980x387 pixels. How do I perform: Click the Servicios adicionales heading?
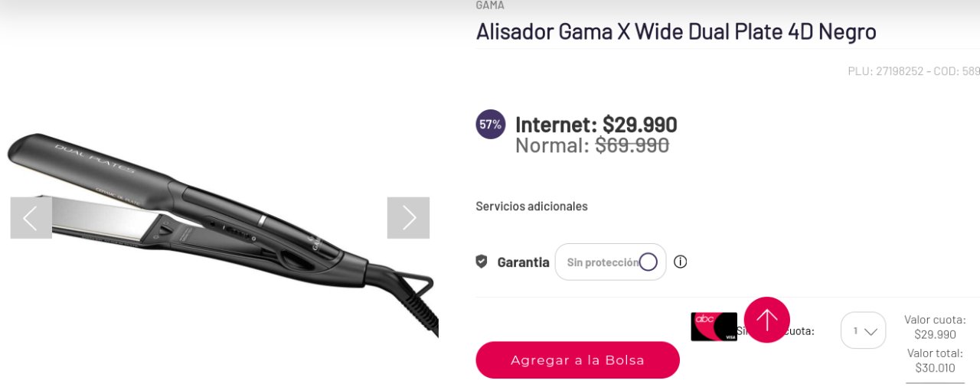pos(531,207)
